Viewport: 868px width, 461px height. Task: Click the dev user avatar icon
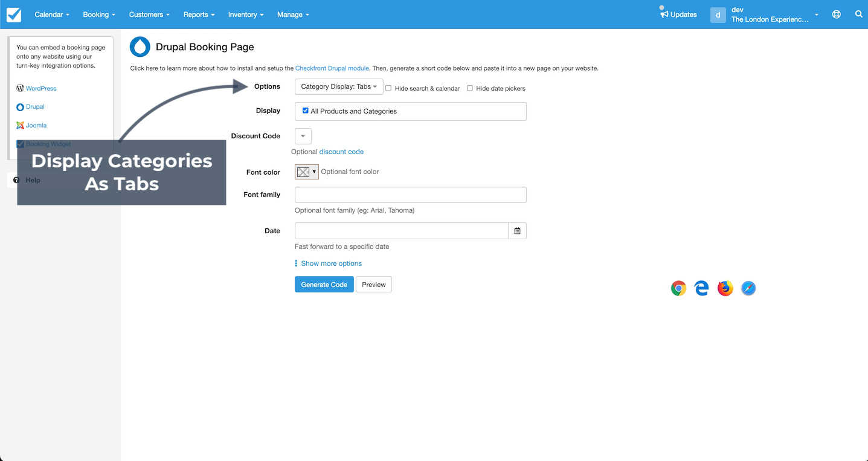point(718,15)
